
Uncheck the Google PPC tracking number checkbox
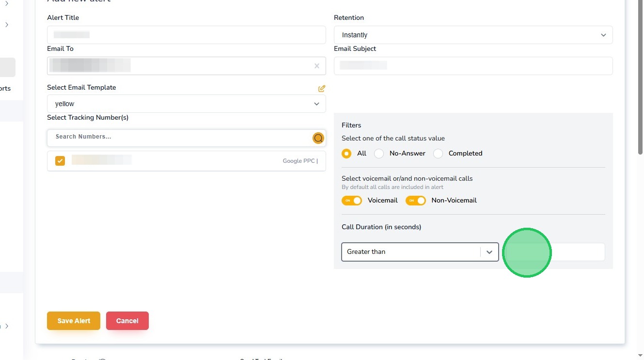pyautogui.click(x=60, y=161)
